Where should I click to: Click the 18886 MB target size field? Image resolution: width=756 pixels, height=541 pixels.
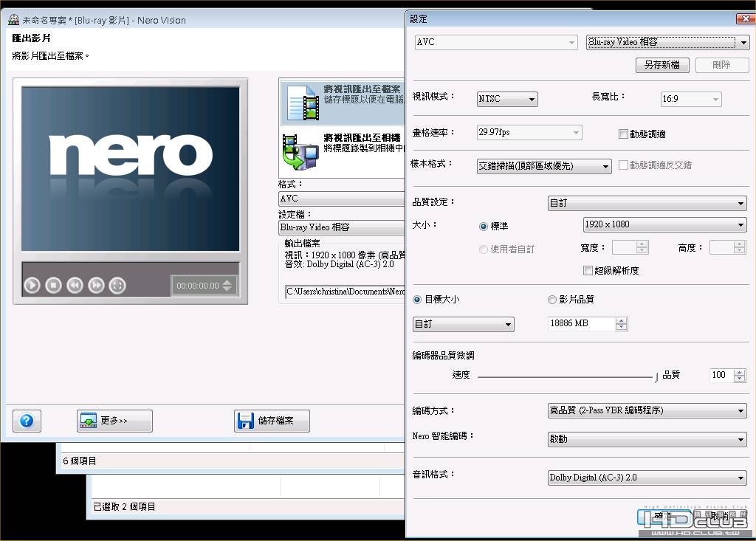click(x=583, y=323)
